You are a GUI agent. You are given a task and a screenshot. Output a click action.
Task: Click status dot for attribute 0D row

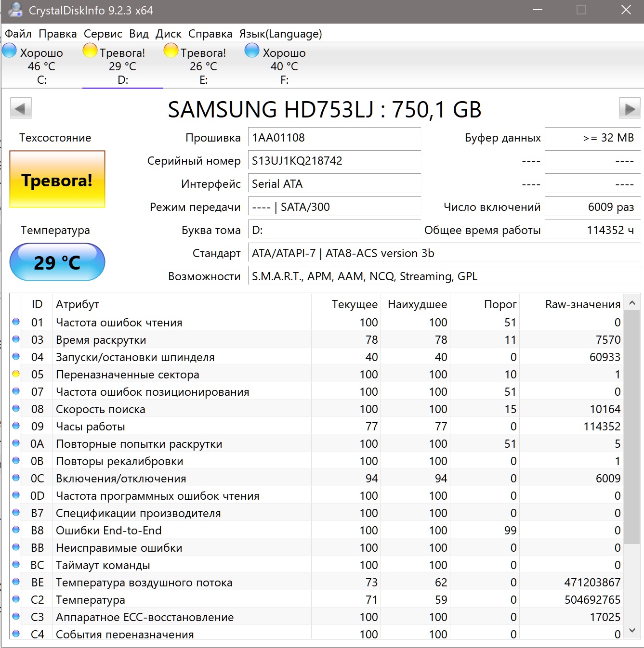tap(16, 495)
